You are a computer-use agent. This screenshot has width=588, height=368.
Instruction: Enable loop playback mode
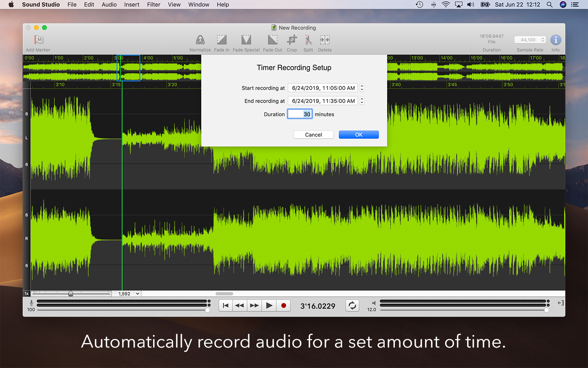(352, 305)
